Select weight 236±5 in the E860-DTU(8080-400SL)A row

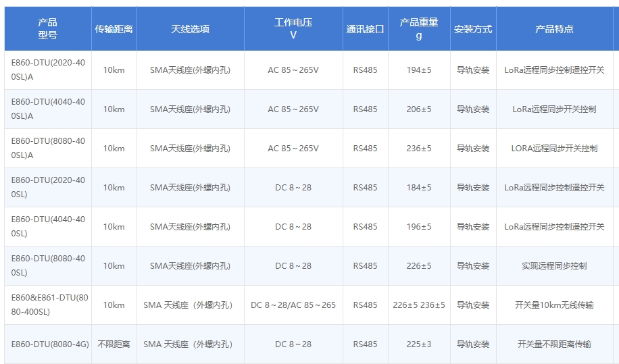(419, 149)
